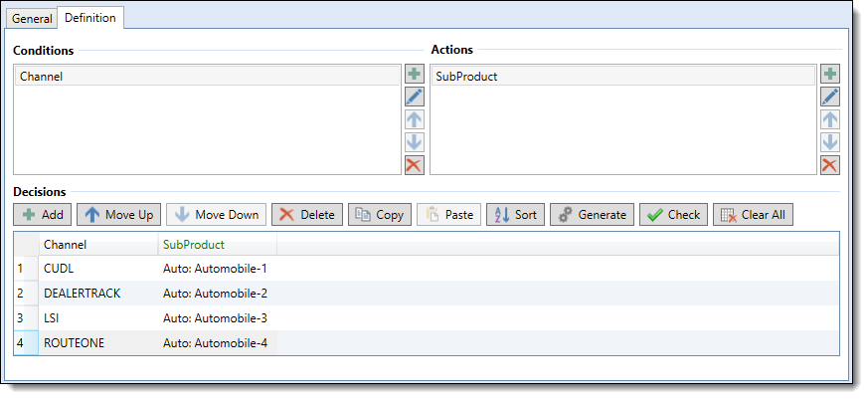Run Check on decisions
868x399 pixels.
click(x=674, y=215)
